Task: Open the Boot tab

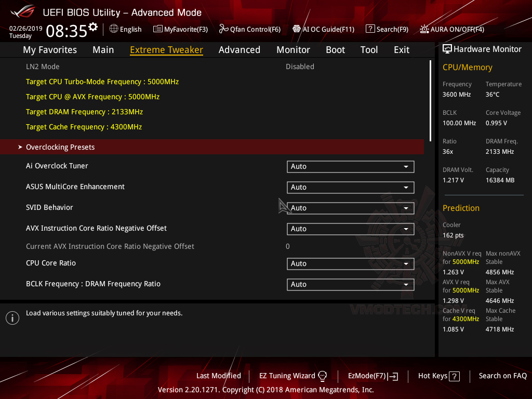Action: pyautogui.click(x=335, y=50)
